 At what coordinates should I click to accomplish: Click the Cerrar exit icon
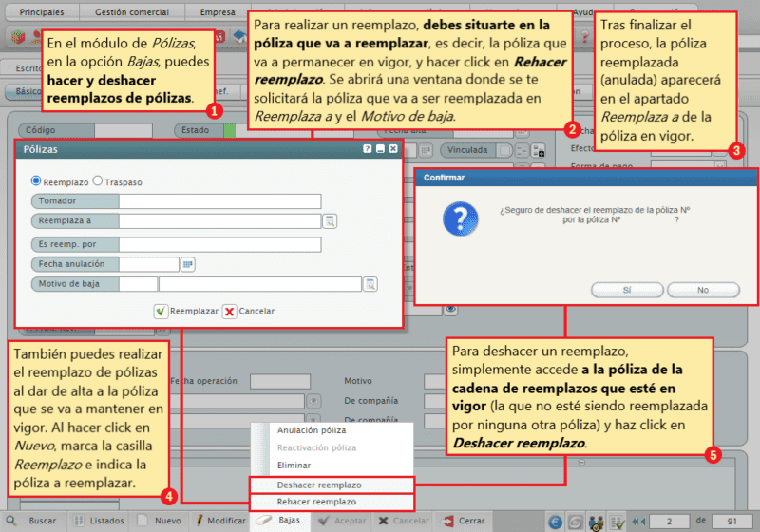pyautogui.click(x=463, y=521)
